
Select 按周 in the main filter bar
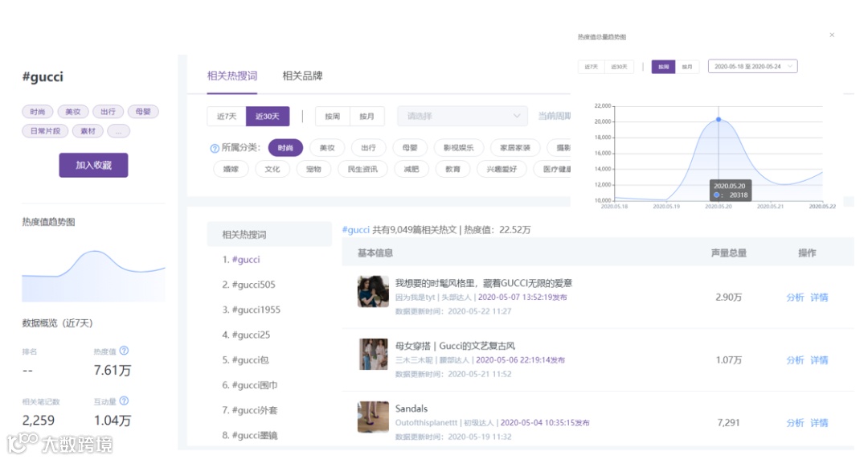(x=332, y=116)
